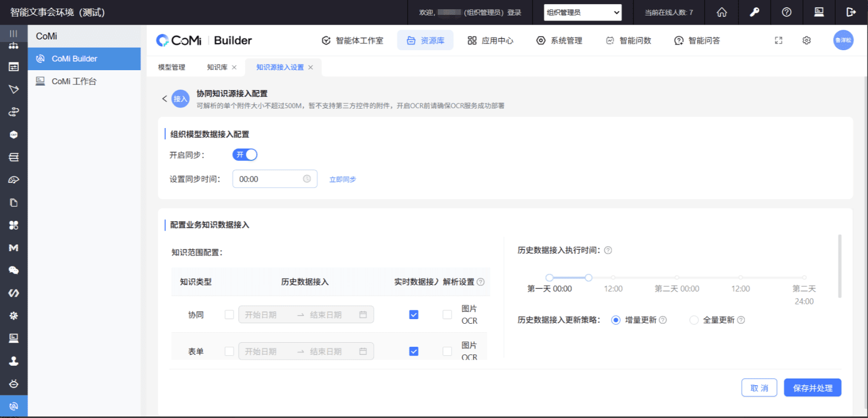Enable 图片OCR for the 表单 row
Screen dimensions: 868x418
pos(447,351)
